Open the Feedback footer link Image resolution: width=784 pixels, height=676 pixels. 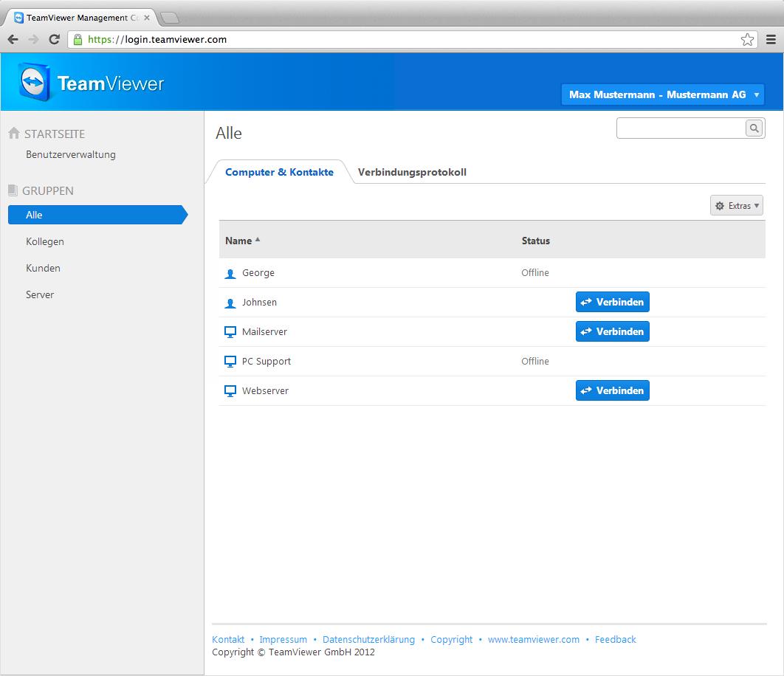615,640
